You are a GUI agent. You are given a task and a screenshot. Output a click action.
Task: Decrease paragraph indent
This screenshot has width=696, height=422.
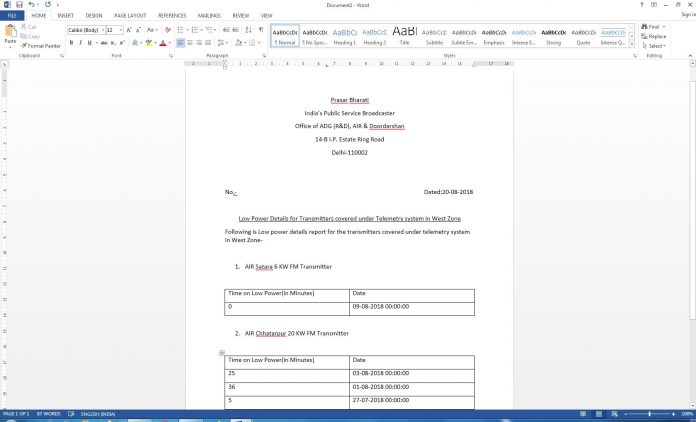pos(226,30)
